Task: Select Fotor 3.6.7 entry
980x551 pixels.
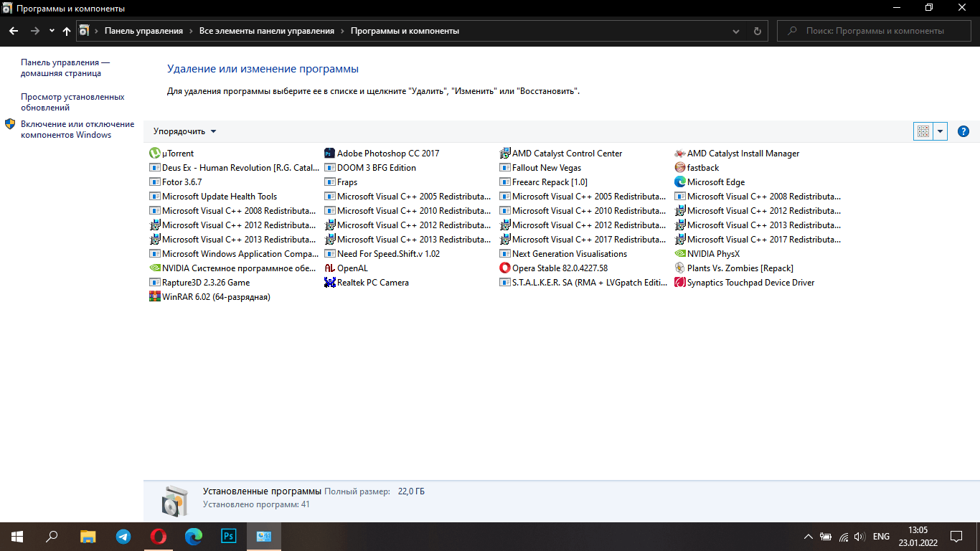Action: tap(176, 182)
